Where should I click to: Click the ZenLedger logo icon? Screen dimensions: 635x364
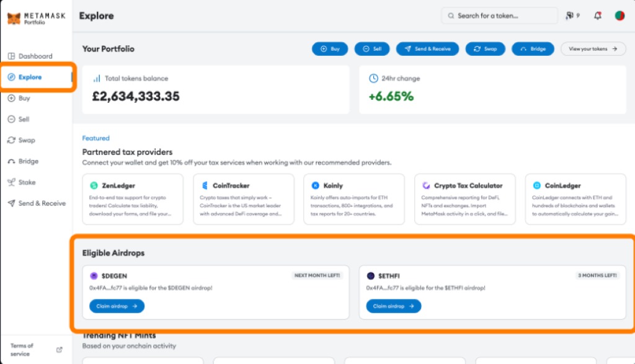click(x=94, y=185)
